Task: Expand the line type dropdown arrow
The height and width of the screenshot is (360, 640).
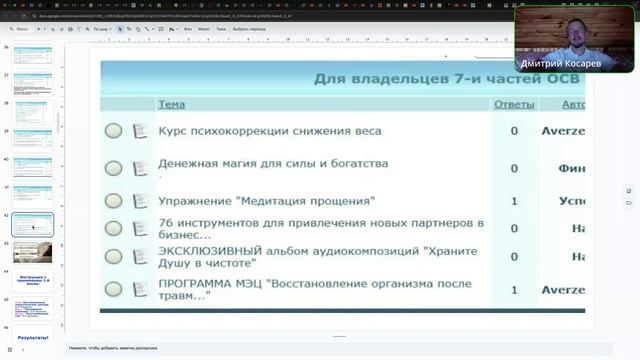Action: [x=153, y=29]
